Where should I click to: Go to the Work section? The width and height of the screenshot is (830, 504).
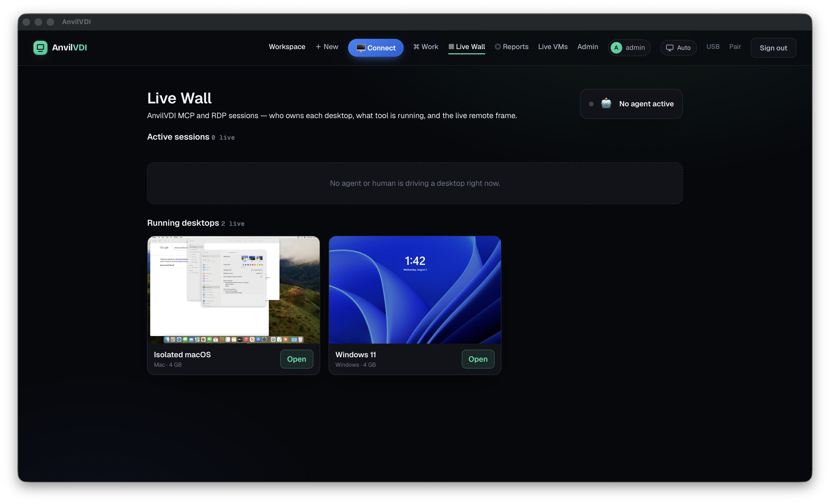tap(426, 47)
